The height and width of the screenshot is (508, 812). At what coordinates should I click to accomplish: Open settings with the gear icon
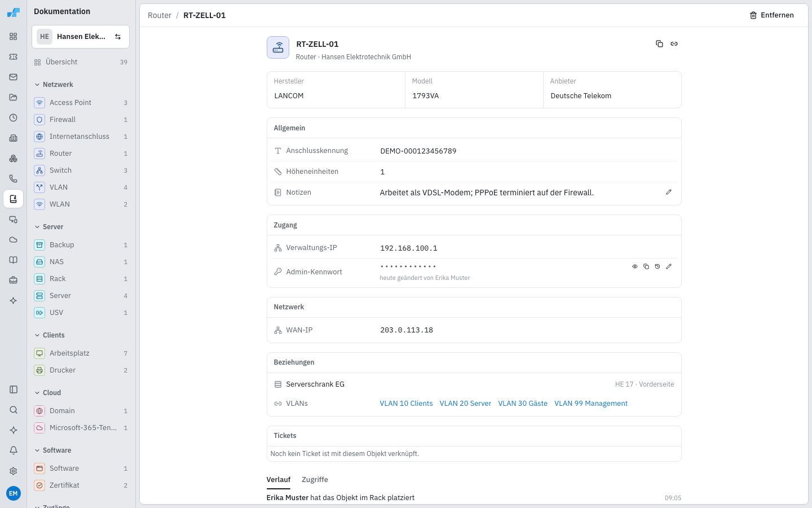click(14, 471)
